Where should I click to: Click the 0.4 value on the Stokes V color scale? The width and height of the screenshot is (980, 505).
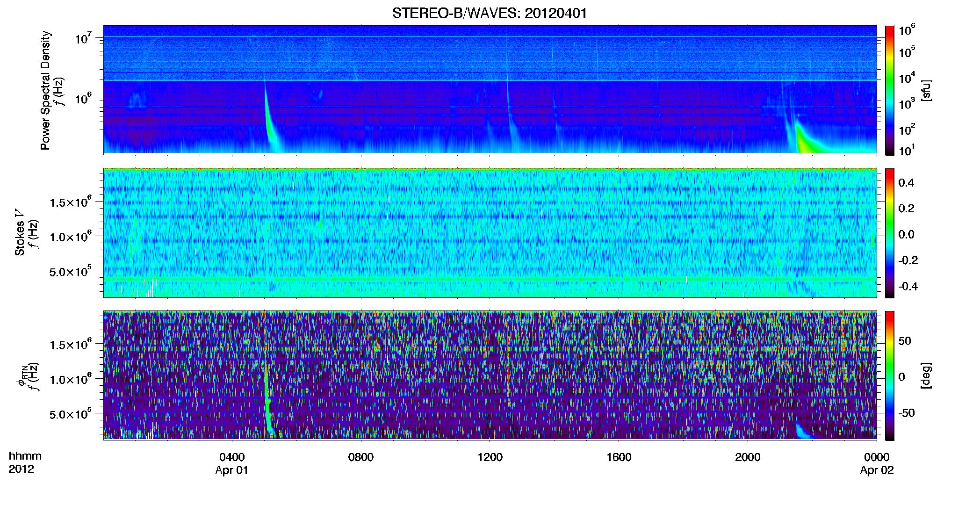[906, 183]
